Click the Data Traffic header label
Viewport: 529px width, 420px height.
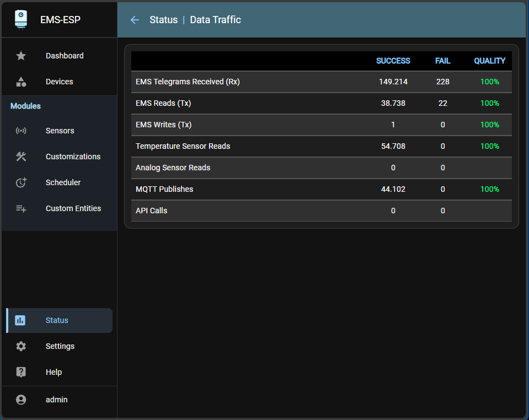(215, 19)
